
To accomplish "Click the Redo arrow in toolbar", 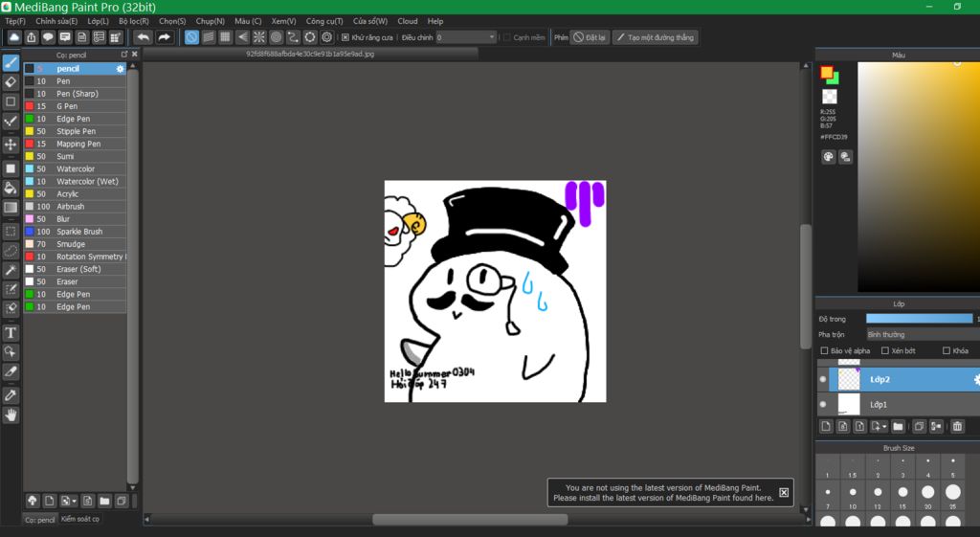I will (x=165, y=37).
